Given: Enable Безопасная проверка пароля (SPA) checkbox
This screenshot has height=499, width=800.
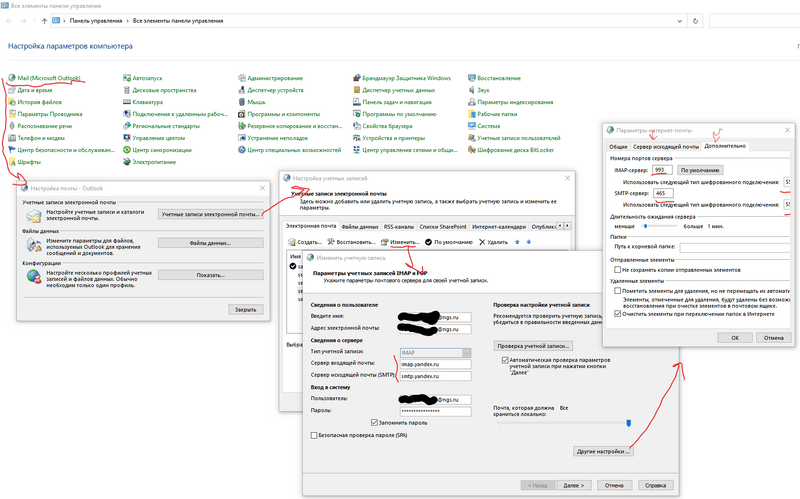Looking at the screenshot, I should 316,435.
